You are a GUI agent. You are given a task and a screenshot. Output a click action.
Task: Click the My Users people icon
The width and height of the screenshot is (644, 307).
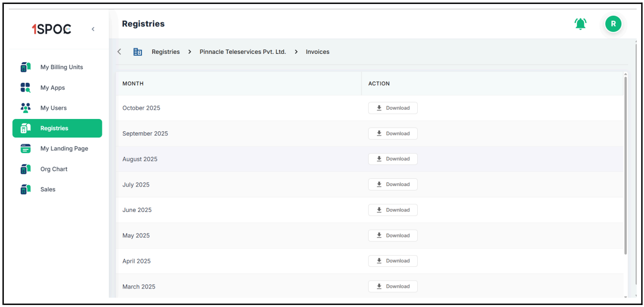tap(25, 108)
